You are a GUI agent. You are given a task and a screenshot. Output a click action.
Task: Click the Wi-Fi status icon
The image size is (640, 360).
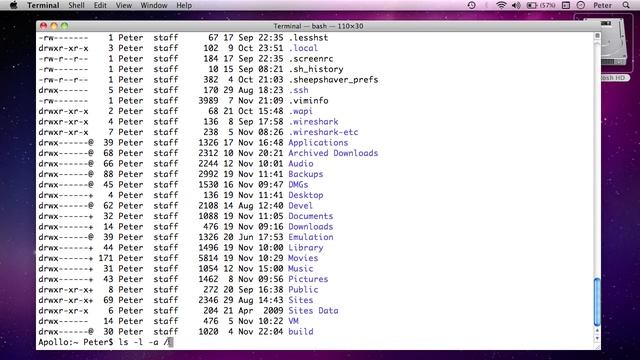501,5
